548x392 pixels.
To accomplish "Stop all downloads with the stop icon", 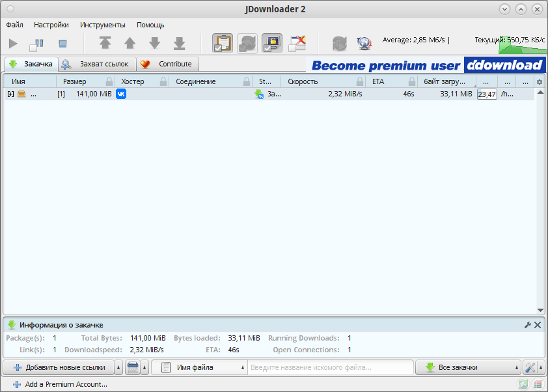I will click(62, 44).
